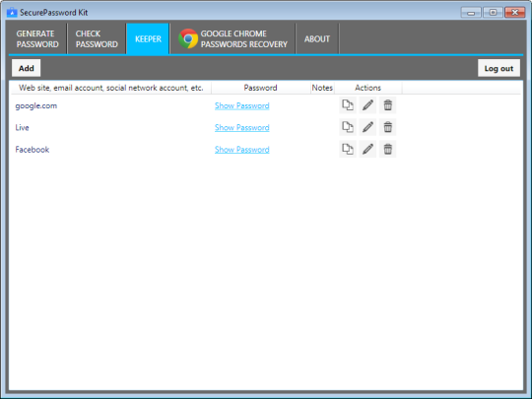Copy the Facebook password to clipboard
532x399 pixels.
[348, 150]
